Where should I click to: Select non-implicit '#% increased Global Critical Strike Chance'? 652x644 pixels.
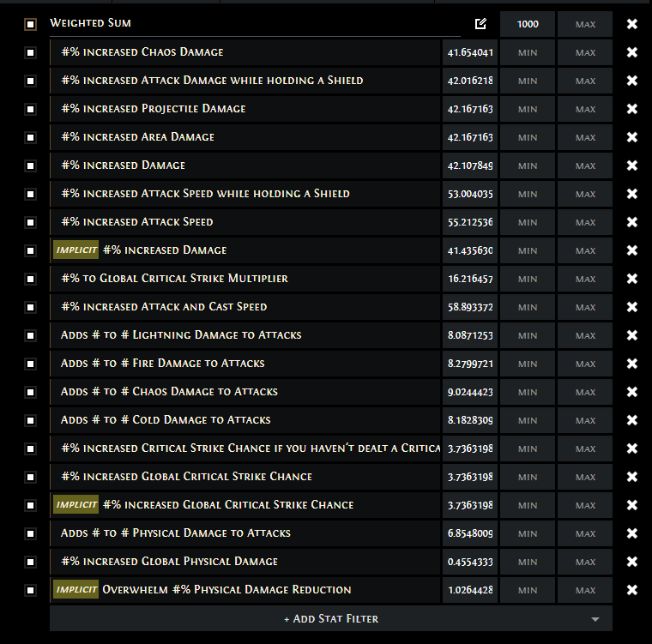pyautogui.click(x=187, y=476)
